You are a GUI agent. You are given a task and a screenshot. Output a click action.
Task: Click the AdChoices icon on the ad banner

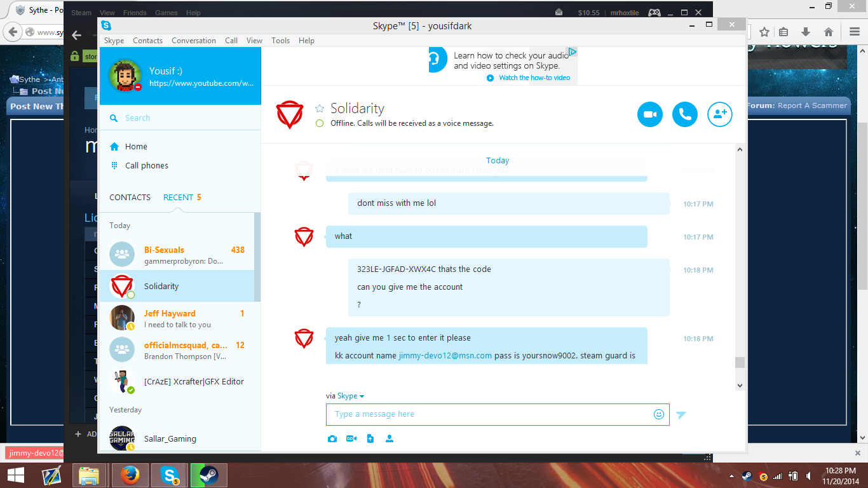click(573, 51)
